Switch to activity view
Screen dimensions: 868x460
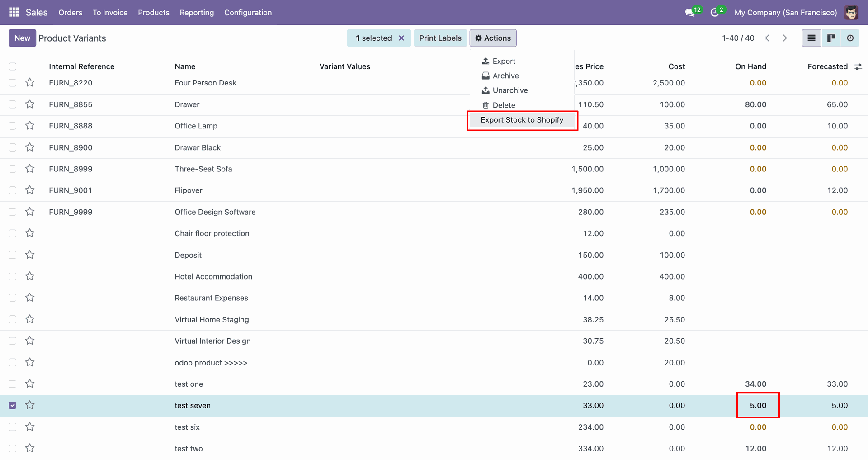tap(850, 38)
